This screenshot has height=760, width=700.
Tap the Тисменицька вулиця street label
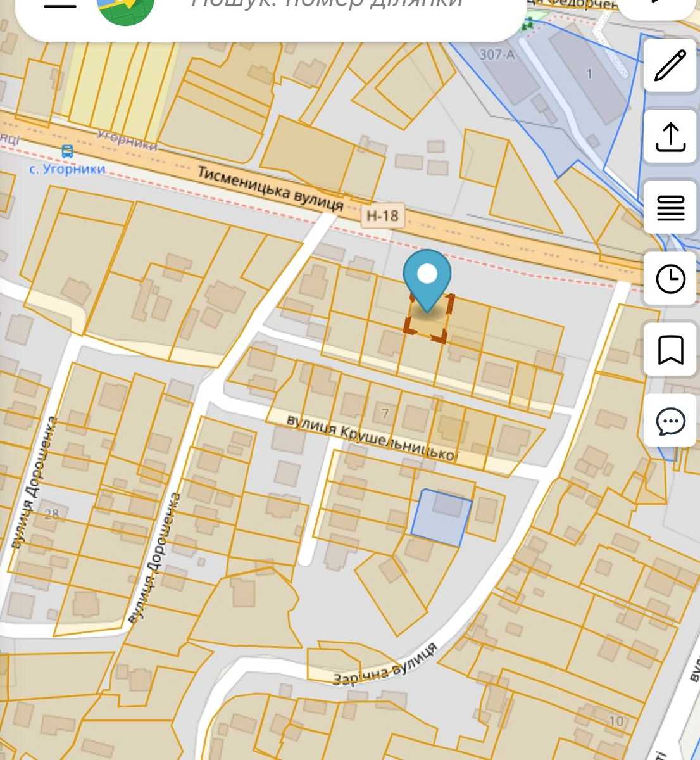(x=270, y=188)
